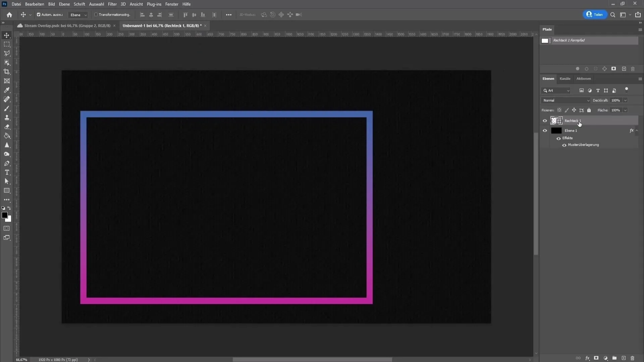Select the Rechteck 1 Formpfad path
Screen dimensions: 644x362
(x=589, y=41)
